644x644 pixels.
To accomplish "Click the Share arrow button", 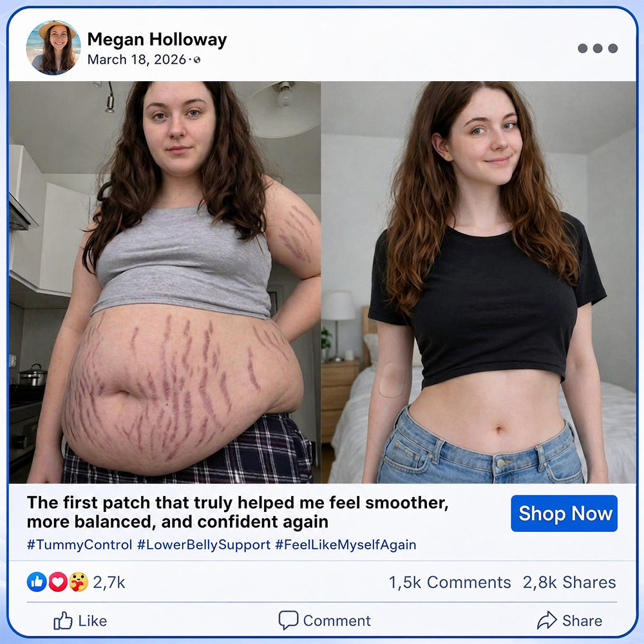I will click(x=570, y=621).
